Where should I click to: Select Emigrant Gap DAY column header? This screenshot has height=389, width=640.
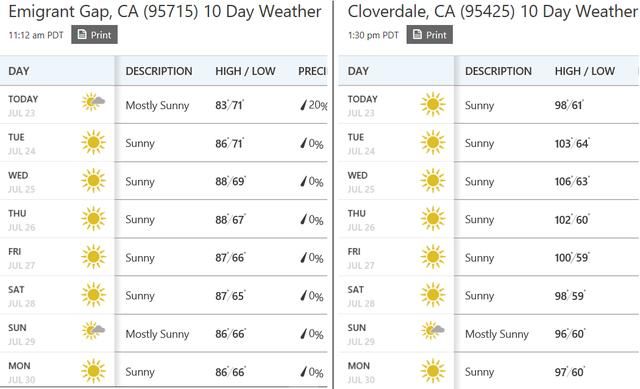coord(18,71)
